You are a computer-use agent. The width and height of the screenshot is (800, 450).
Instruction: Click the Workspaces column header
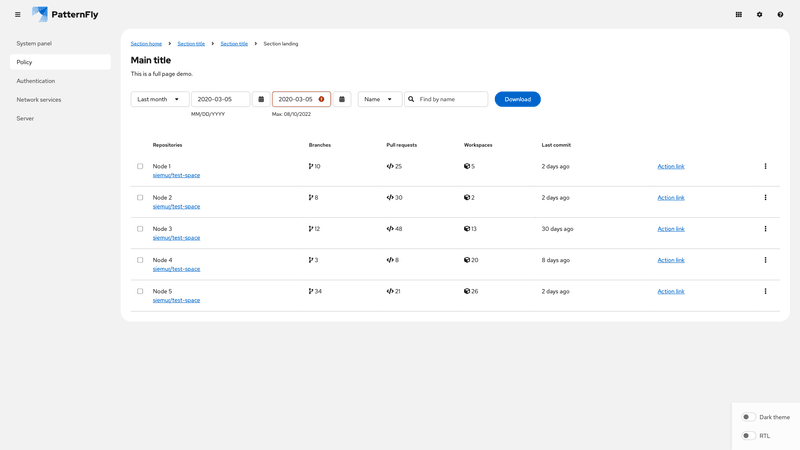(478, 145)
